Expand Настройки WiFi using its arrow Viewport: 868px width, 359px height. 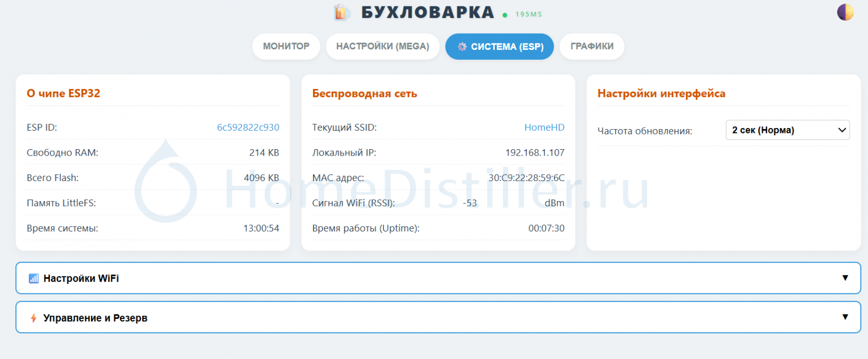pyautogui.click(x=845, y=278)
